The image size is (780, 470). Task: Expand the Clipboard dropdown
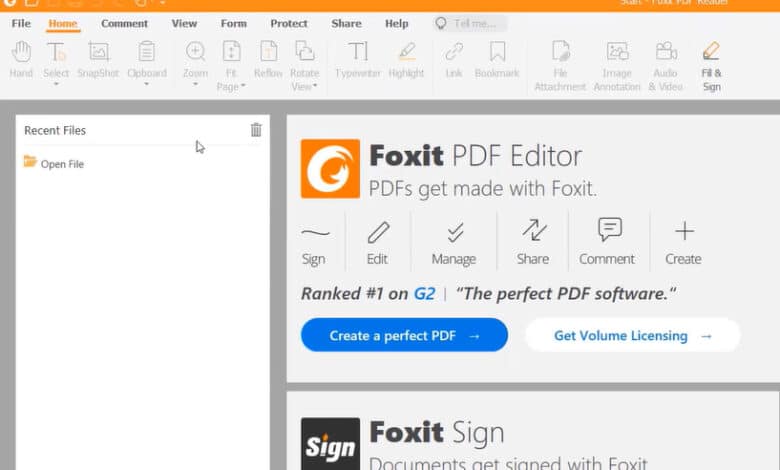click(147, 84)
